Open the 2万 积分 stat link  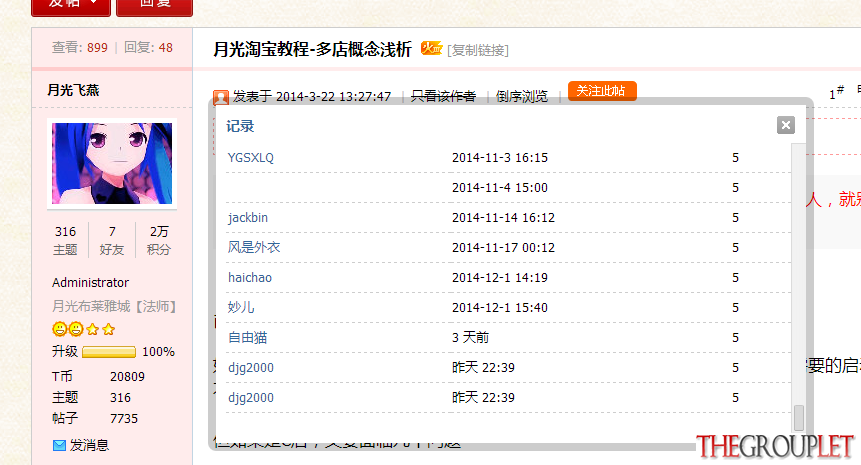(x=159, y=240)
